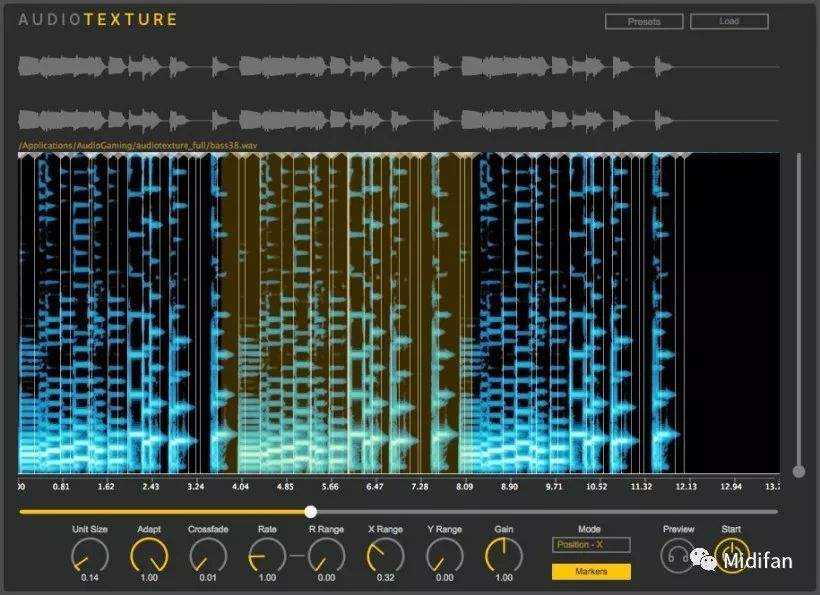Click the 0.81 time label
The width and height of the screenshot is (820, 595).
tap(61, 486)
